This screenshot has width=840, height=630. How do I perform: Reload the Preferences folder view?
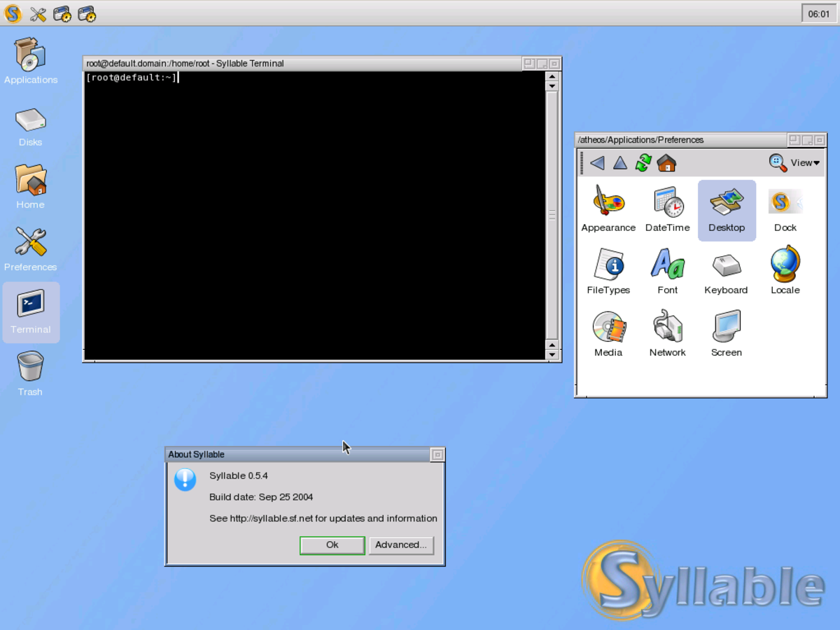coord(643,163)
